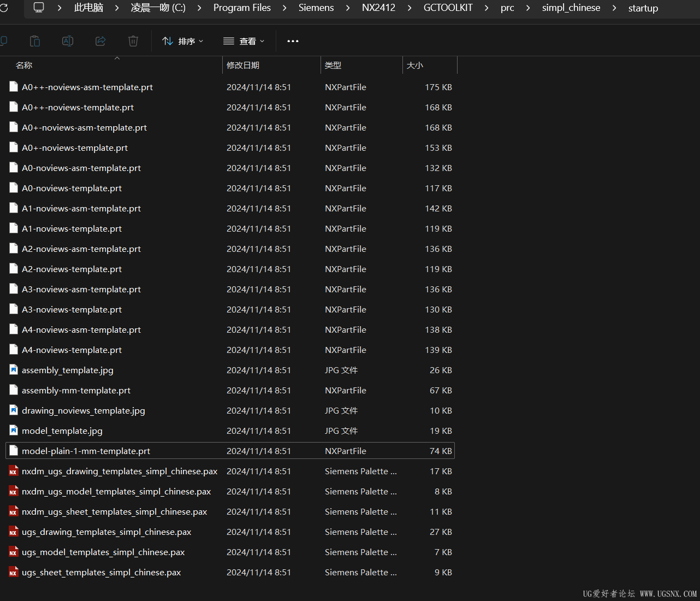The width and height of the screenshot is (700, 601).
Task: Click the drawing_noviews_template.jpg image icon
Action: point(14,410)
